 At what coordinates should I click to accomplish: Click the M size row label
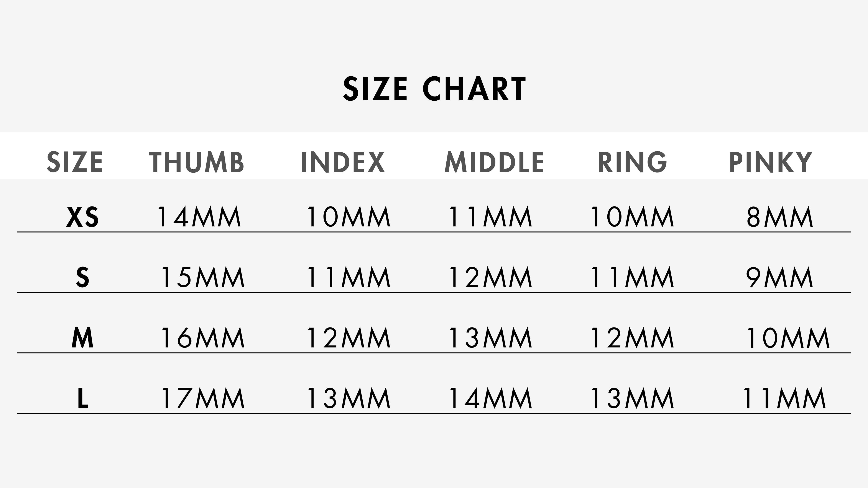click(82, 338)
